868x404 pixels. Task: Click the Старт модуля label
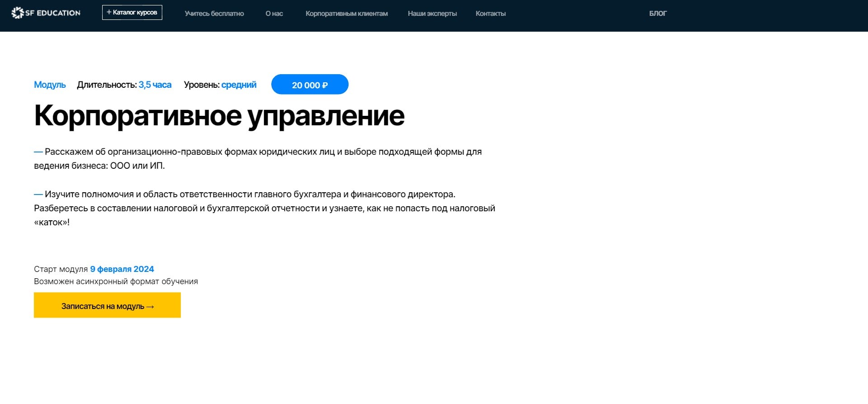coord(61,269)
